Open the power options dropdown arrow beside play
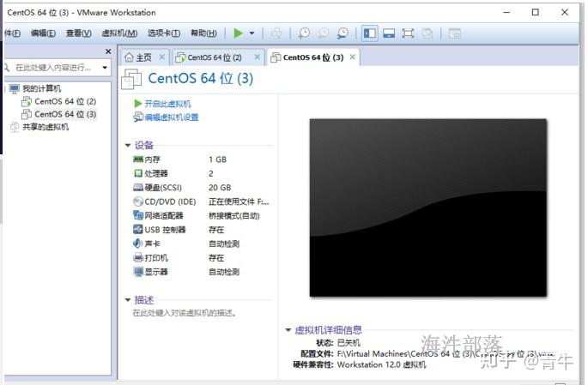Screen dimensions: 588x385 [x=252, y=33]
